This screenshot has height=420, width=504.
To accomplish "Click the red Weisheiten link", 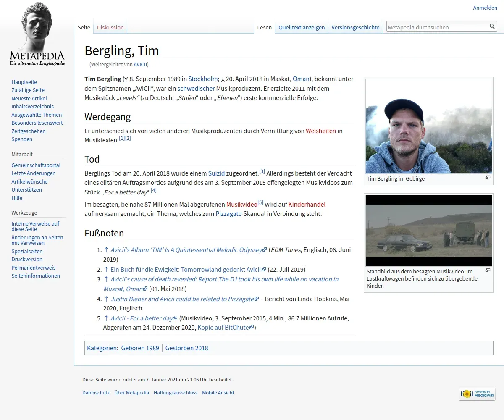I will tap(321, 131).
